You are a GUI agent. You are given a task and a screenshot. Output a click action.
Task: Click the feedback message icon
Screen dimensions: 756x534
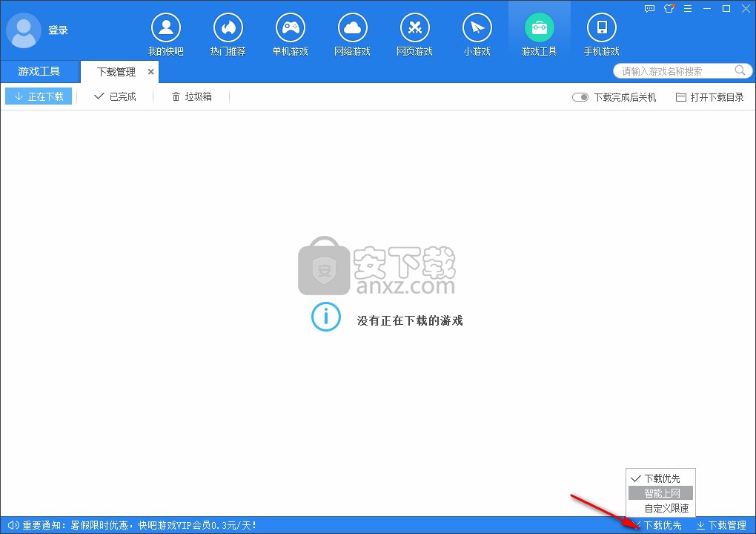pyautogui.click(x=649, y=9)
